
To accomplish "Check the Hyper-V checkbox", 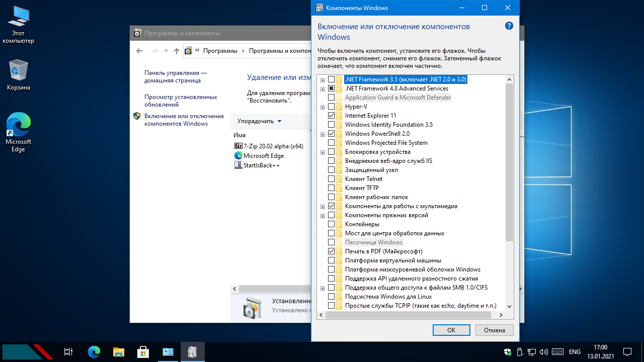I will point(331,107).
